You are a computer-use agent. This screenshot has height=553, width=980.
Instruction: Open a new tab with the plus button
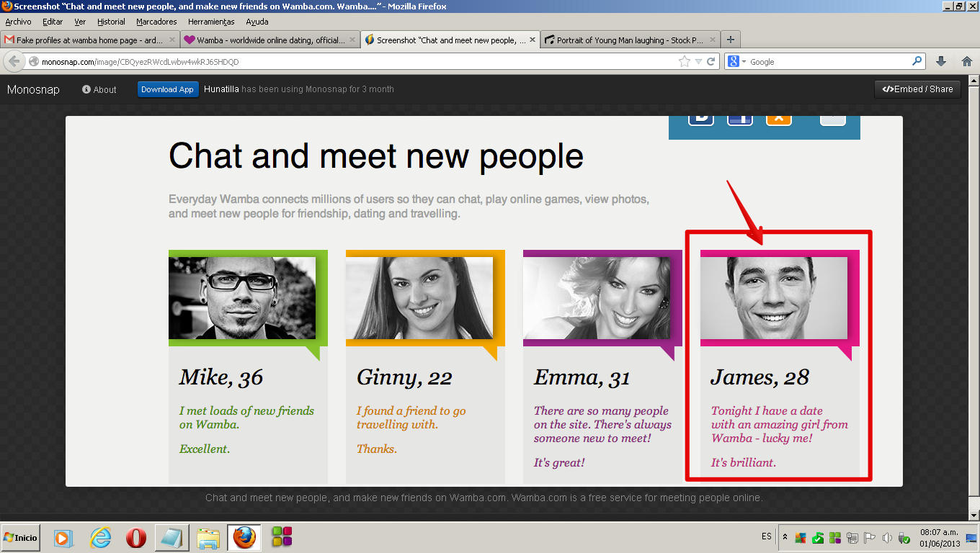(731, 40)
